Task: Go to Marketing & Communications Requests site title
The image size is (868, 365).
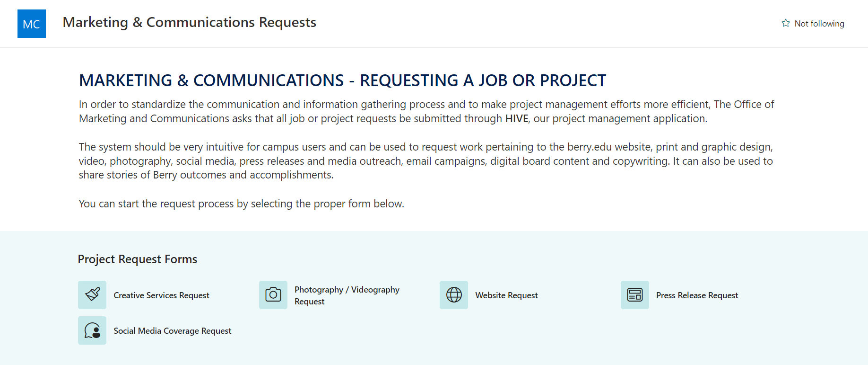Action: pyautogui.click(x=190, y=22)
